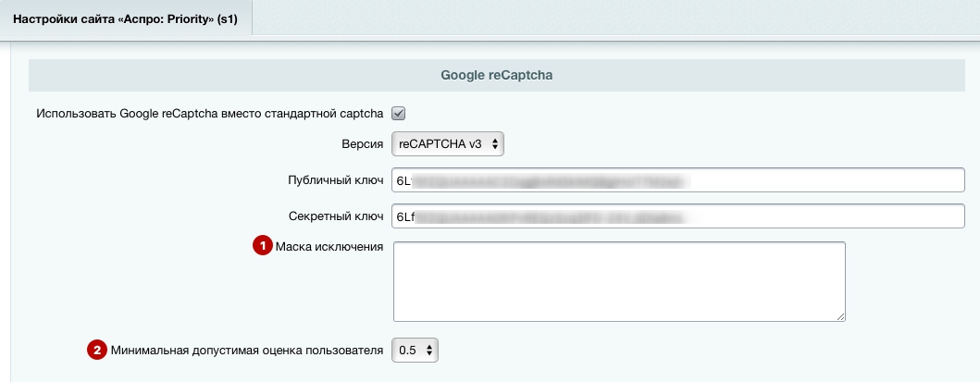Open the «Аспро: Priority» (s1) settings tab
The image size is (980, 382).
pyautogui.click(x=126, y=18)
